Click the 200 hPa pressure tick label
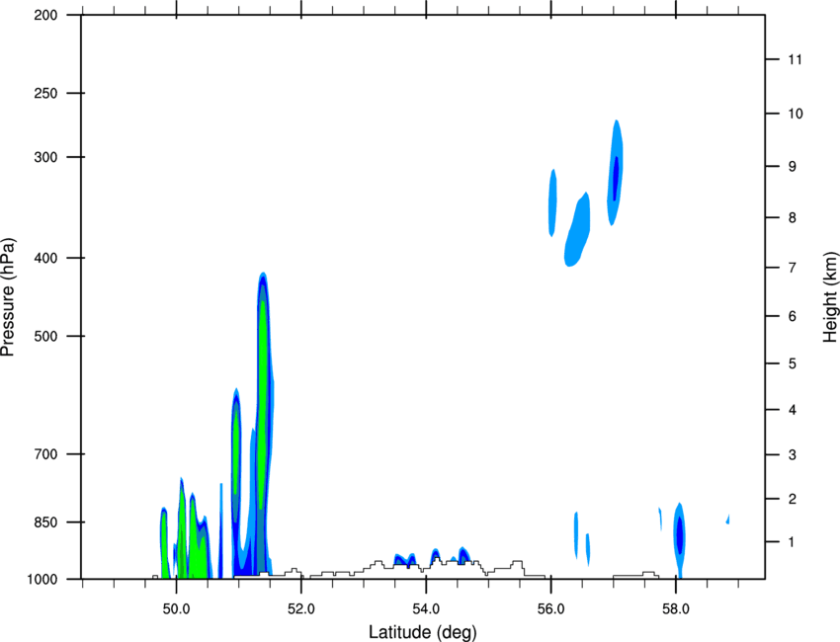 coord(45,15)
